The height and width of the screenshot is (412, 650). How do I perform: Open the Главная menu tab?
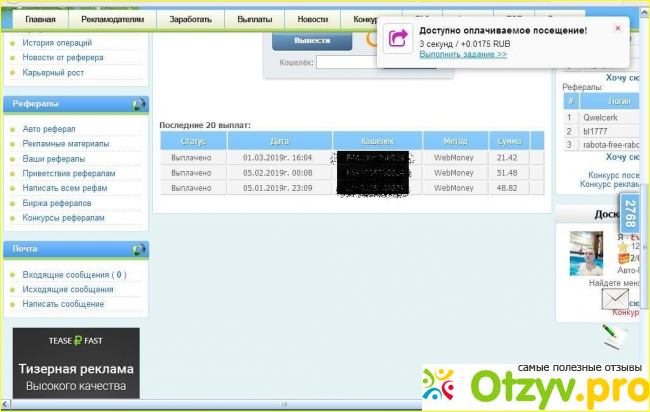point(40,19)
